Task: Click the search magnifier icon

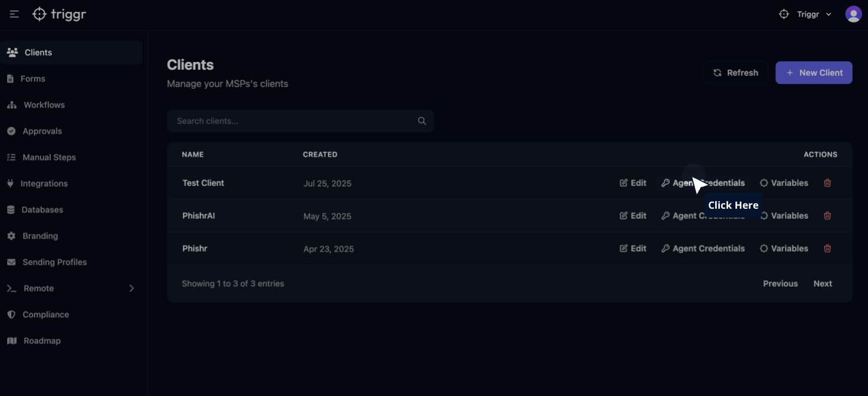Action: coord(422,121)
